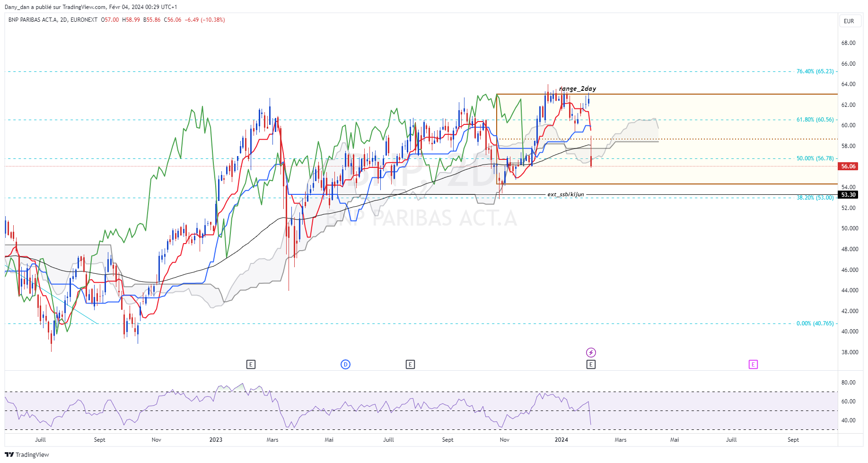Click the 76.40% (65.23) Fibonacci label
The image size is (868, 463).
coord(815,71)
